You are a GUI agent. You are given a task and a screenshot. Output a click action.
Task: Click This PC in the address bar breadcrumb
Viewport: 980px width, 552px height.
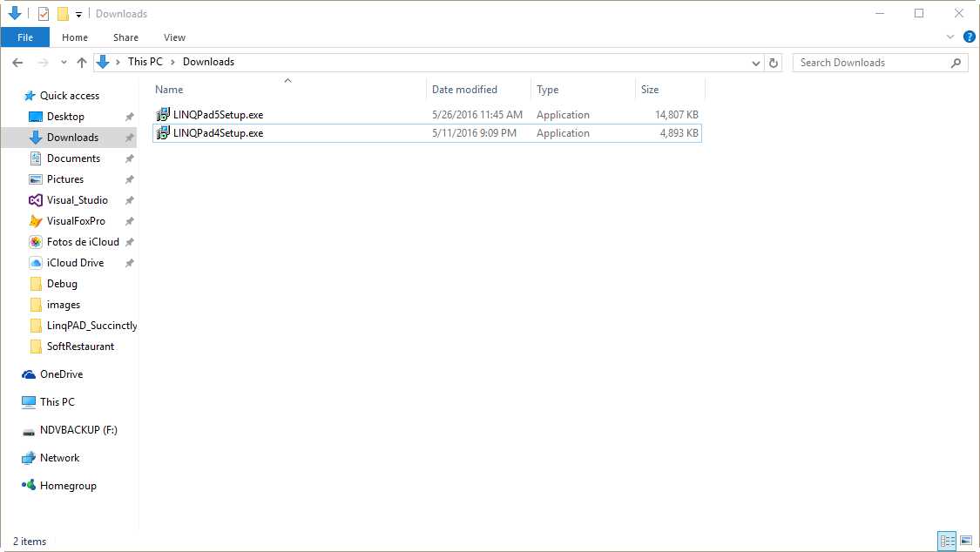tap(145, 62)
